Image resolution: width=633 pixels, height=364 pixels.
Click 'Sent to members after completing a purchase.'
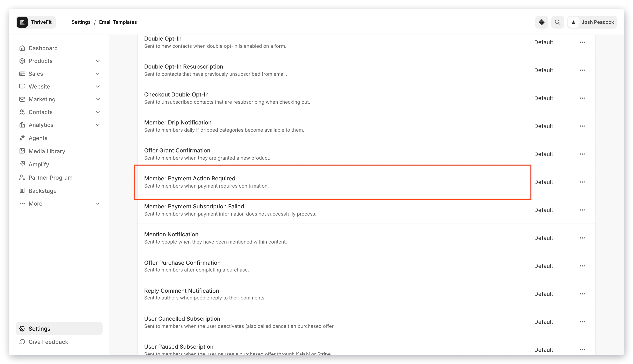196,270
